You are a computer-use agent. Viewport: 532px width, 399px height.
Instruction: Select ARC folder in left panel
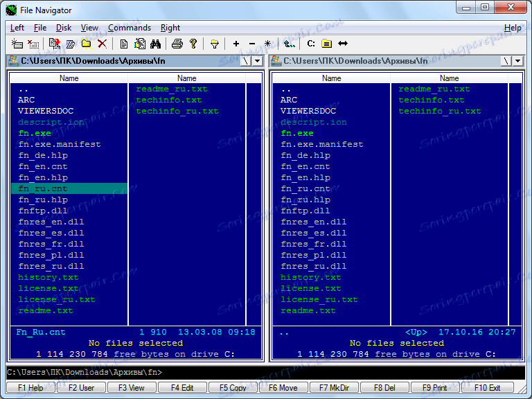click(x=26, y=100)
